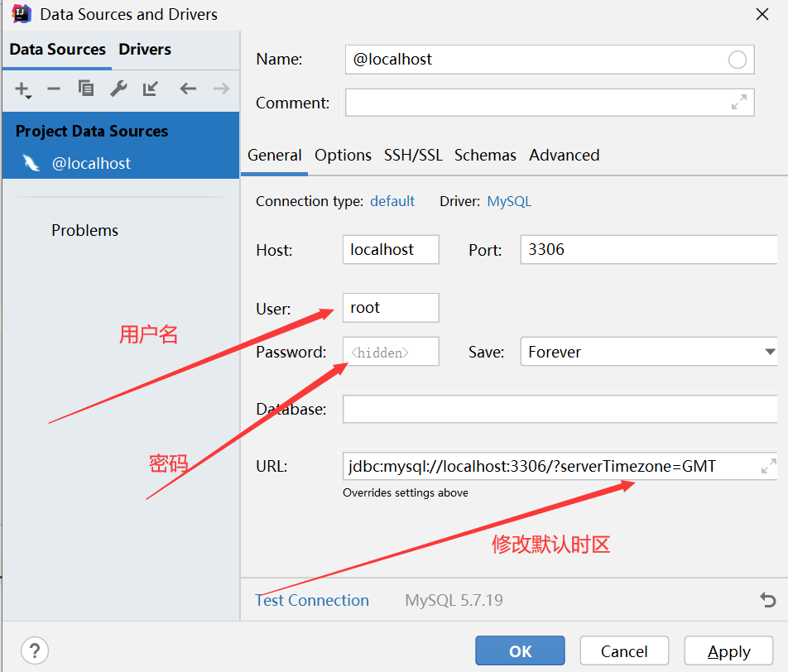The width and height of the screenshot is (788, 672).
Task: Open the Schemas tab
Action: 485,156
